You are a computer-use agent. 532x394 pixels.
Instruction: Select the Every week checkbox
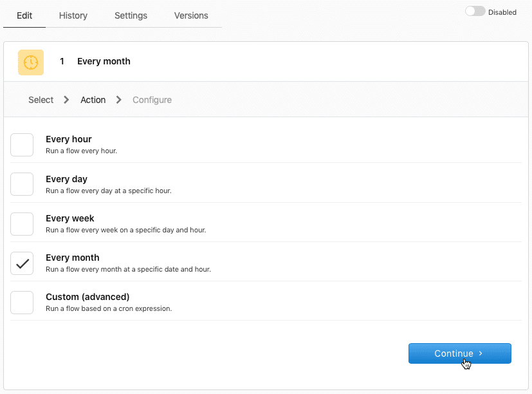click(x=22, y=223)
